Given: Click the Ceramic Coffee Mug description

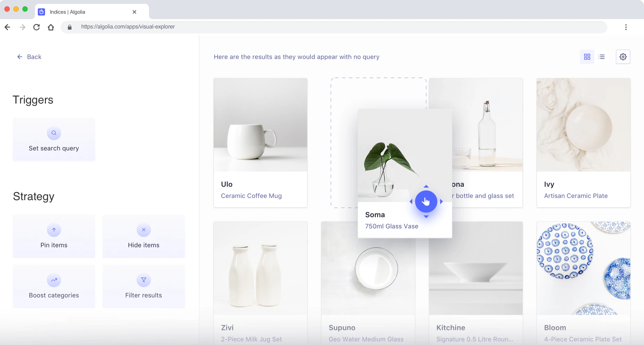Looking at the screenshot, I should coord(251,196).
